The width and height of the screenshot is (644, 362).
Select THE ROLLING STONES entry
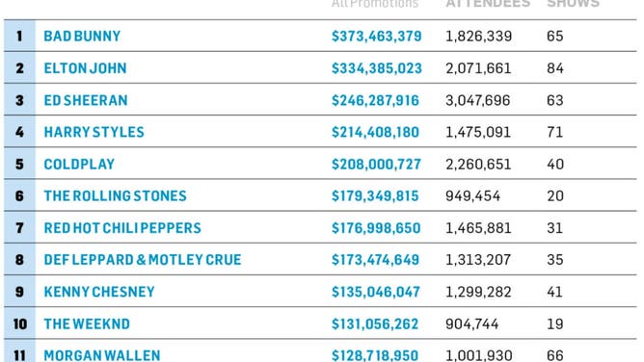(x=116, y=196)
